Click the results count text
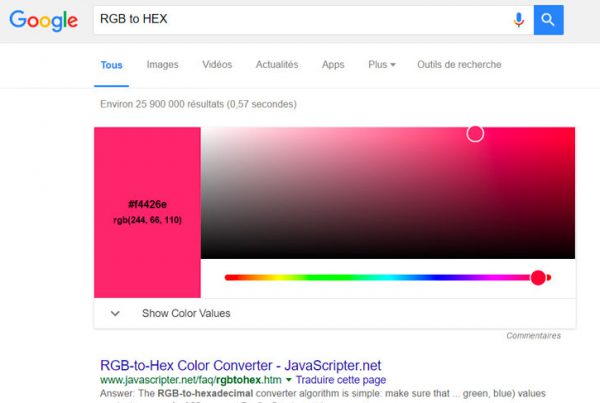The image size is (600, 403). tap(198, 104)
